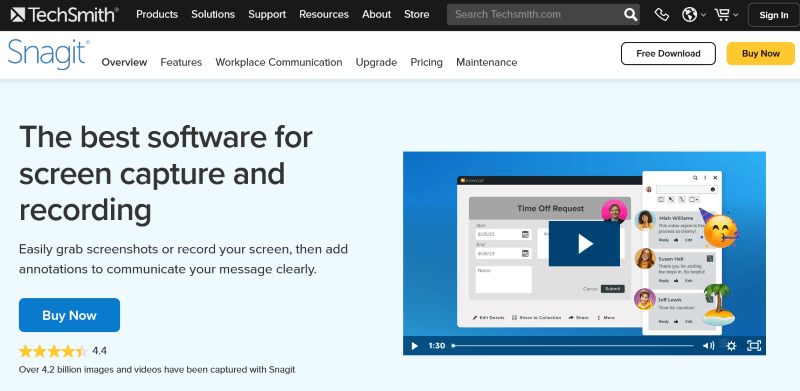Select the Features tab

click(181, 62)
